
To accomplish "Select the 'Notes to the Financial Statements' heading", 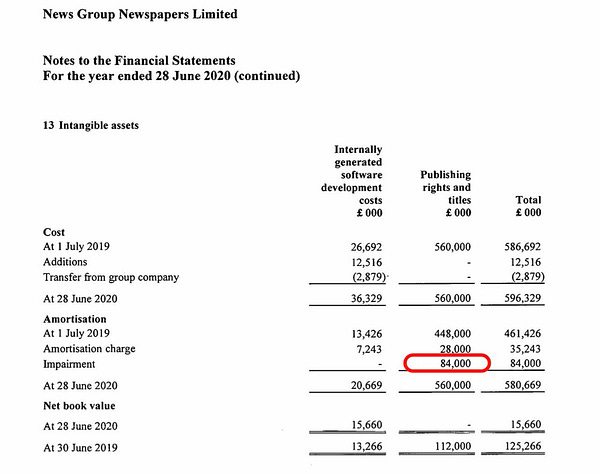I will tap(139, 60).
